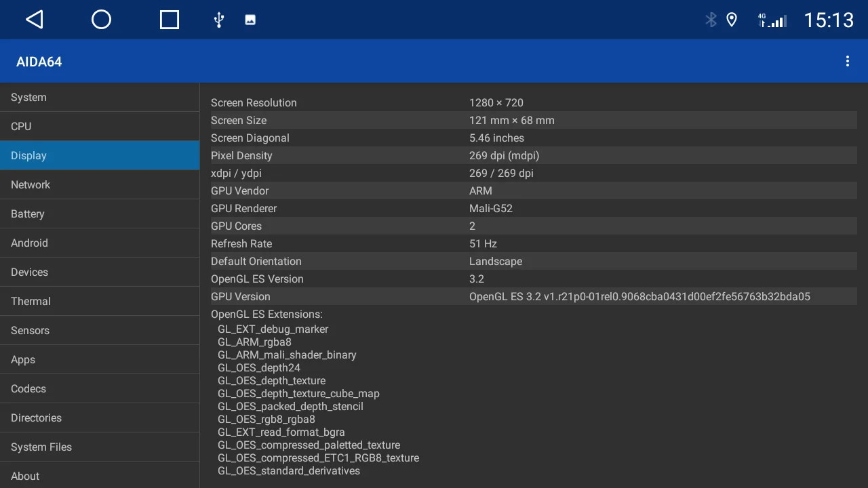Tap the Bluetooth status icon
The width and height of the screenshot is (868, 488).
point(711,20)
